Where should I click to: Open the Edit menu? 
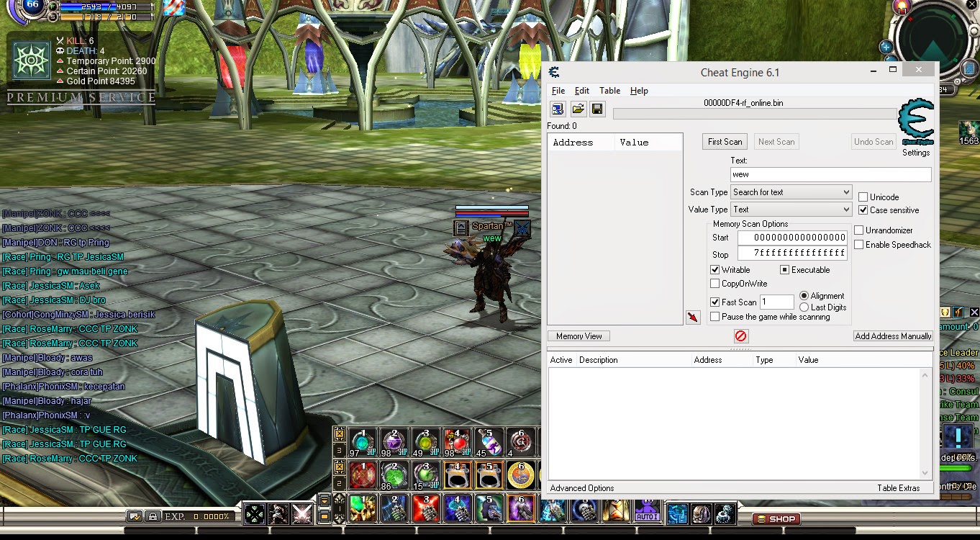pyautogui.click(x=582, y=91)
